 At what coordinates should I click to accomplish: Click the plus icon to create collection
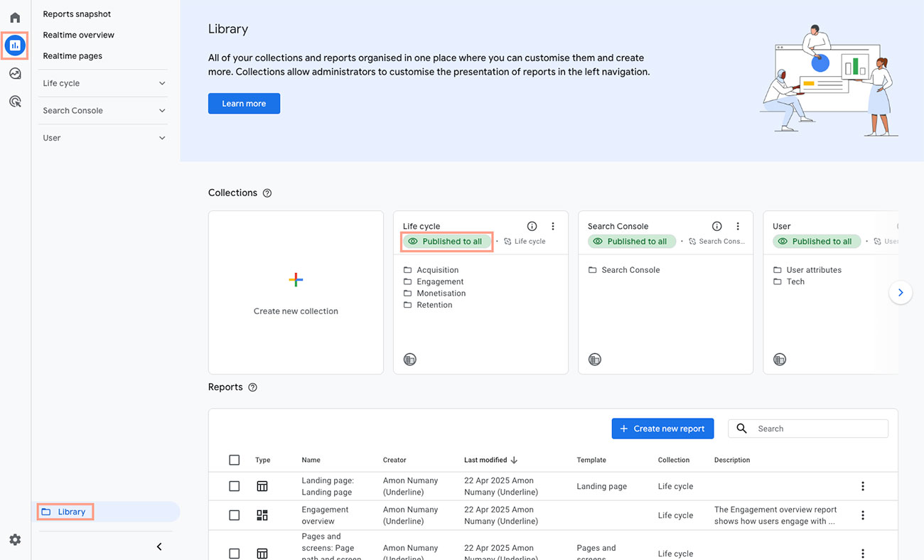click(296, 280)
